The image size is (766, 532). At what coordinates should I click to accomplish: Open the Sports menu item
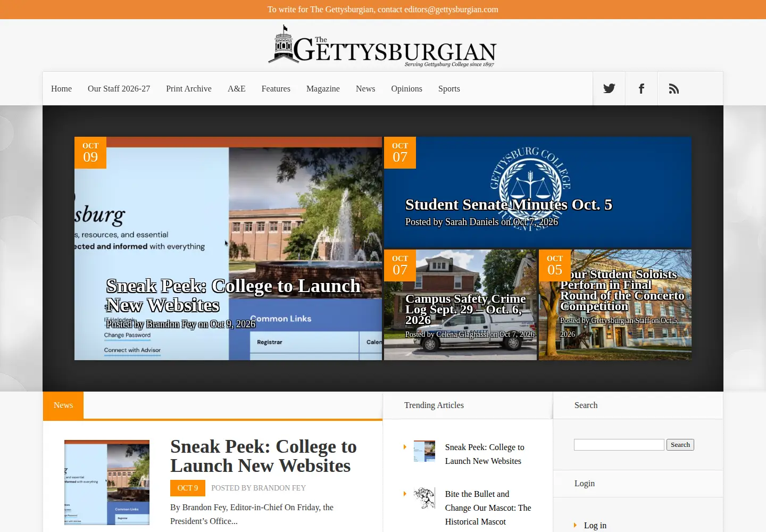pyautogui.click(x=449, y=89)
